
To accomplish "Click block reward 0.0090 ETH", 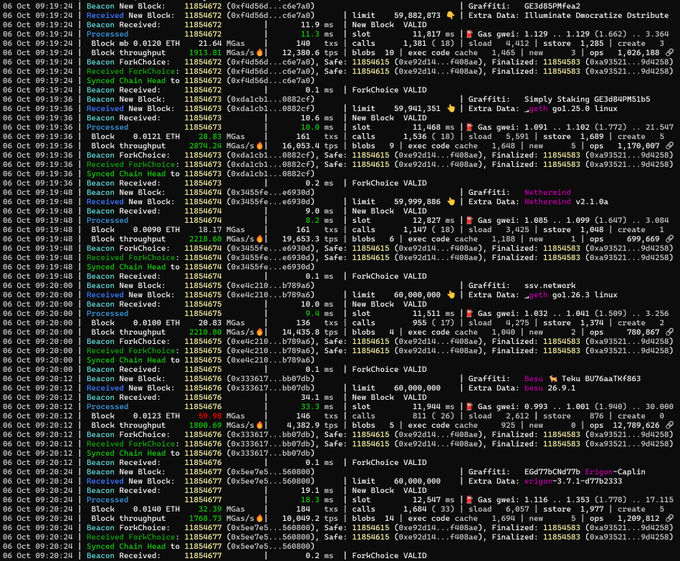I will [156, 229].
